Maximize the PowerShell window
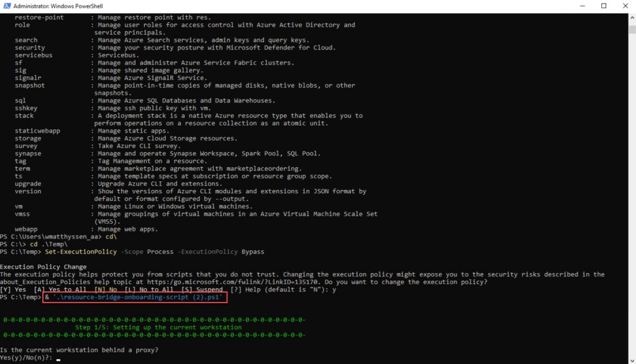 tap(603, 6)
